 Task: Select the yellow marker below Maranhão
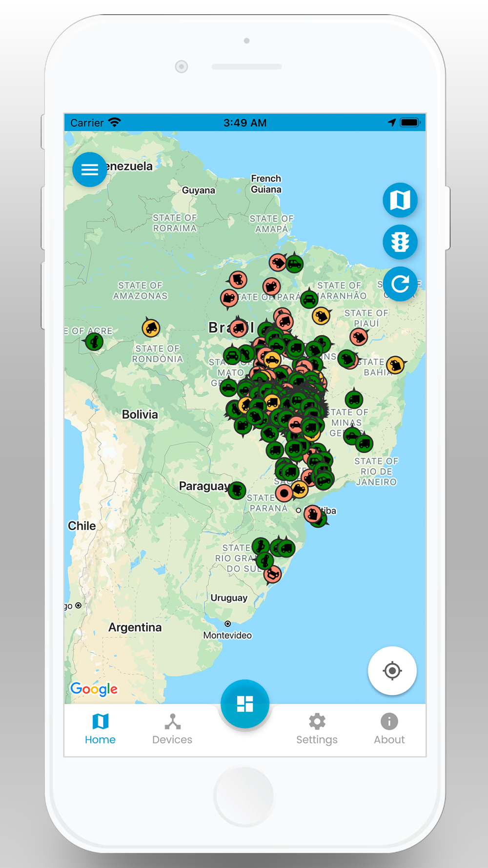point(321,316)
